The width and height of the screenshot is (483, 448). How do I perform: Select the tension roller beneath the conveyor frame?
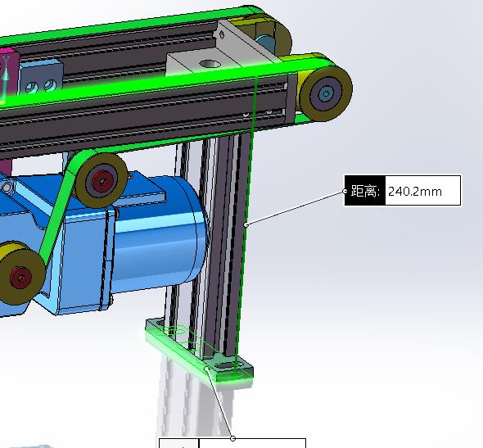coord(102,180)
